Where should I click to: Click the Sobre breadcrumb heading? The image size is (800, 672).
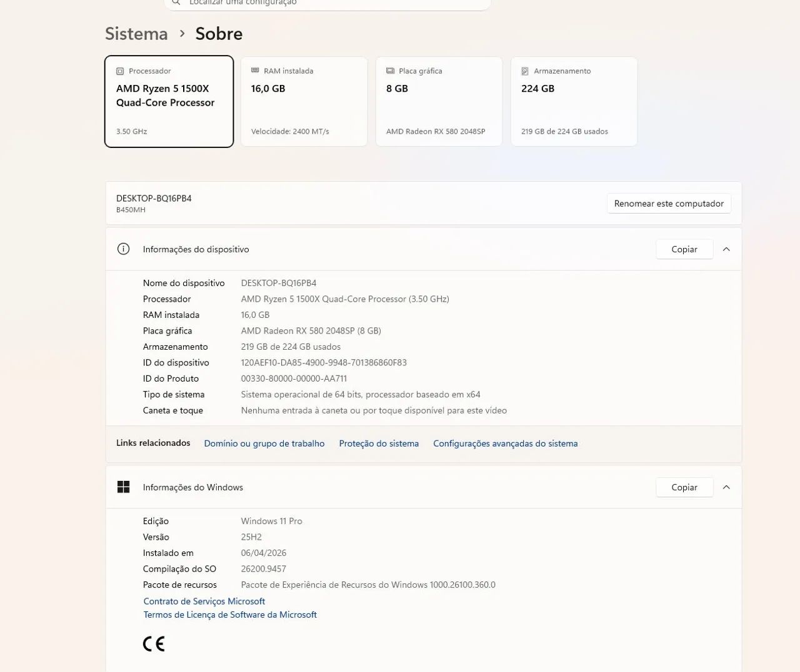[219, 34]
